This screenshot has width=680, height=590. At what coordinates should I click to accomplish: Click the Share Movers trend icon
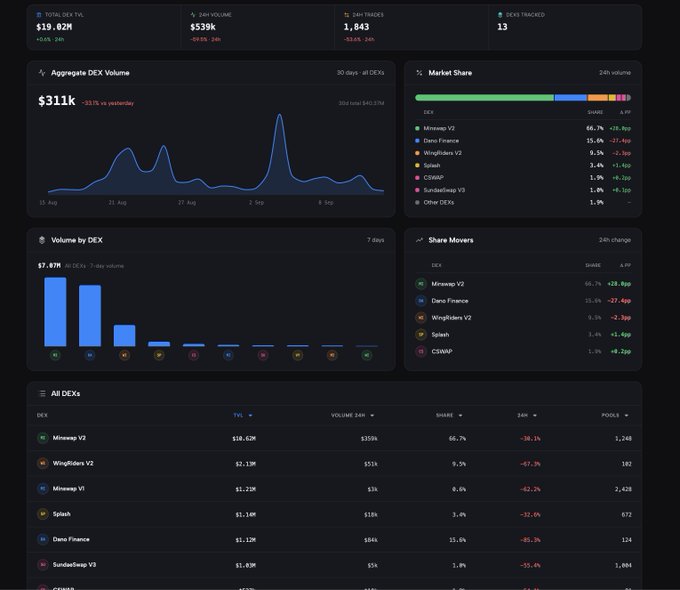(419, 240)
